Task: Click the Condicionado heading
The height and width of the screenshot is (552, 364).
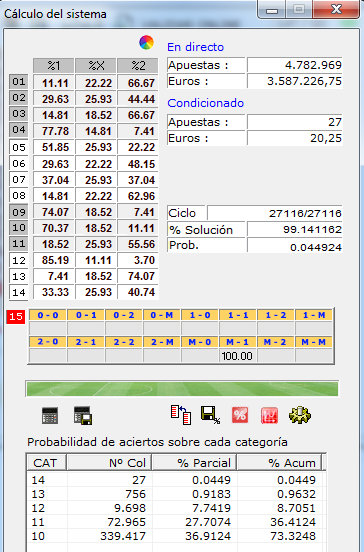Action: click(206, 103)
